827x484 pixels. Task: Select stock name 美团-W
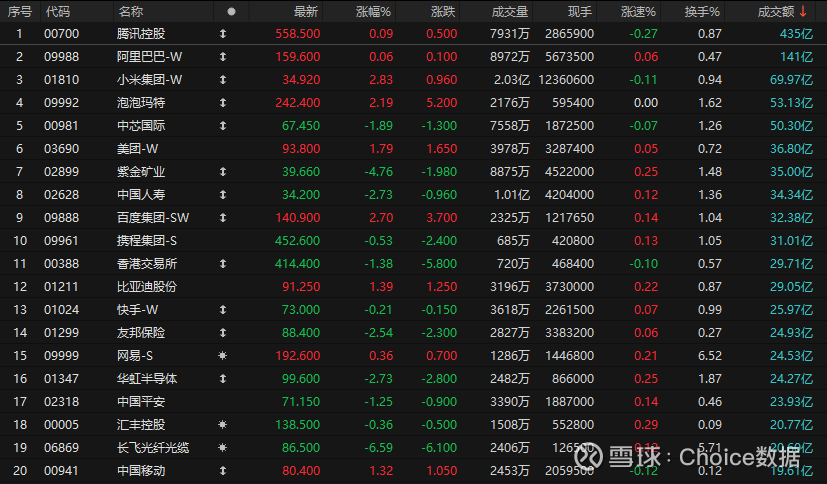pyautogui.click(x=137, y=149)
